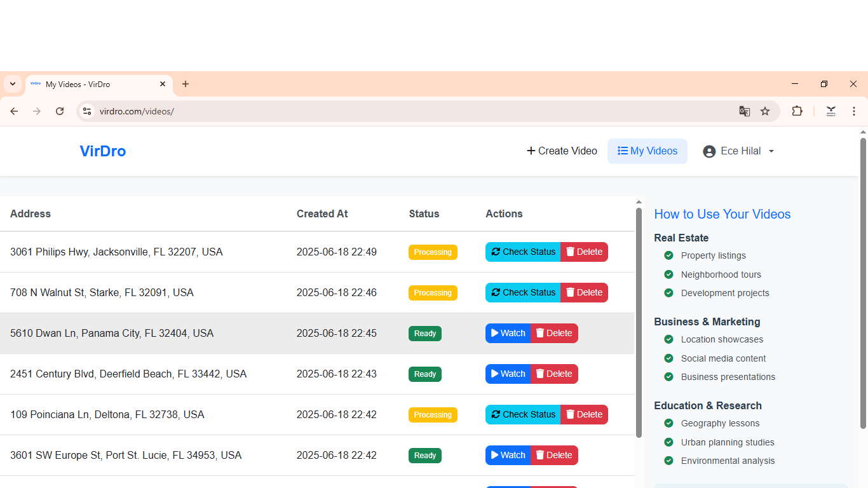This screenshot has width=868, height=488.
Task: Click the Ready badge for 2451 Century Blvd
Action: [425, 374]
